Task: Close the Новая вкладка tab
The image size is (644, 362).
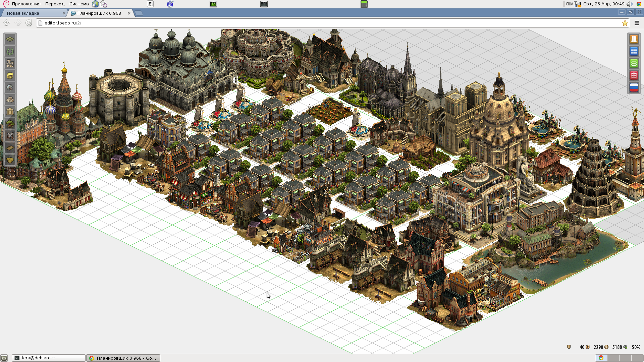Action: pyautogui.click(x=64, y=13)
